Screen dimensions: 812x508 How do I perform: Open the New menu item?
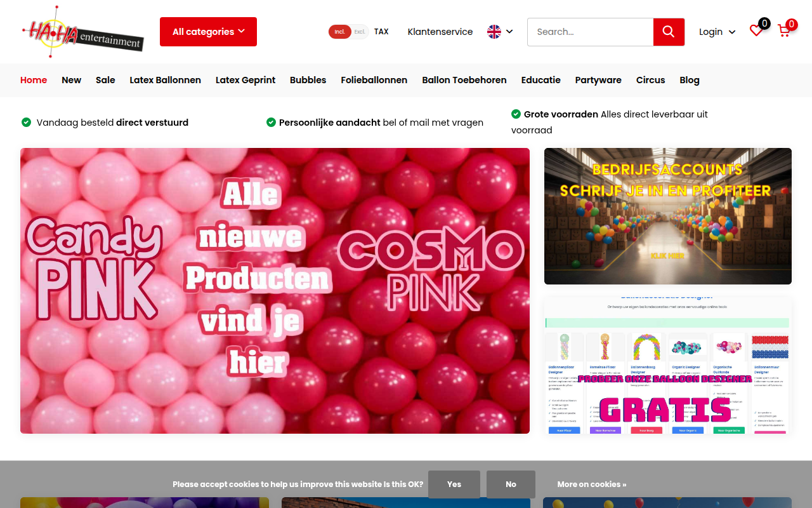pos(71,80)
